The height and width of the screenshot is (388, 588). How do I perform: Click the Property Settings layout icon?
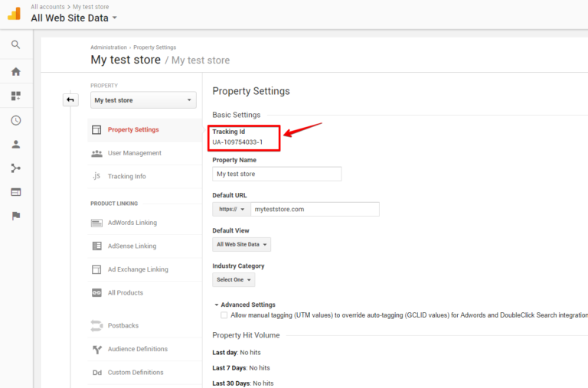[96, 129]
